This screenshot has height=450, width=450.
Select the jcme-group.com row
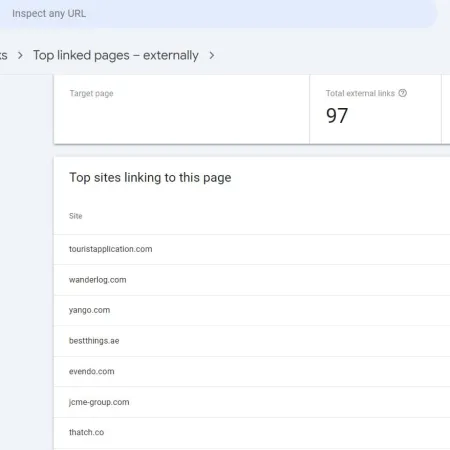coord(252,402)
